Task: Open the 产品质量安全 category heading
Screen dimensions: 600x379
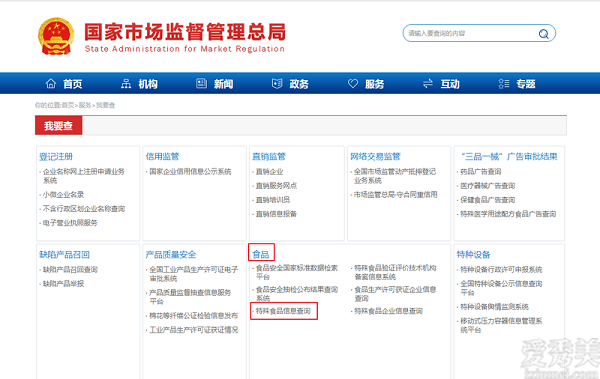Action: pos(171,255)
